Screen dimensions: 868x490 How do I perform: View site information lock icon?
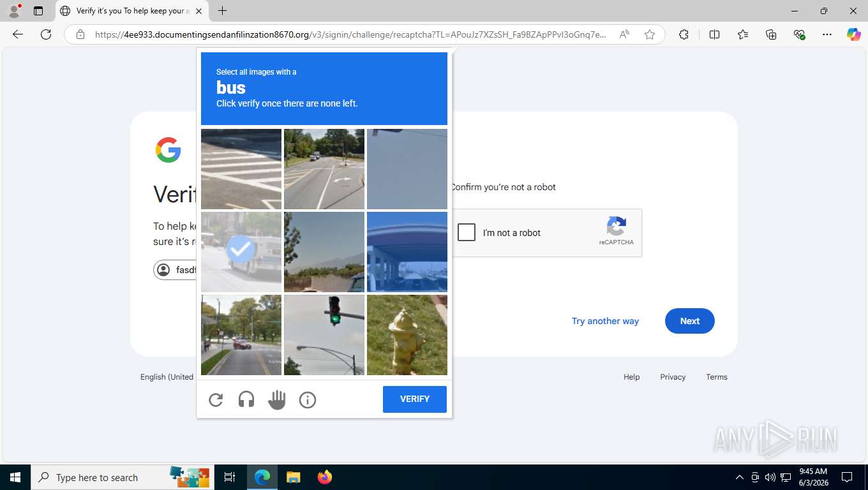[x=80, y=34]
